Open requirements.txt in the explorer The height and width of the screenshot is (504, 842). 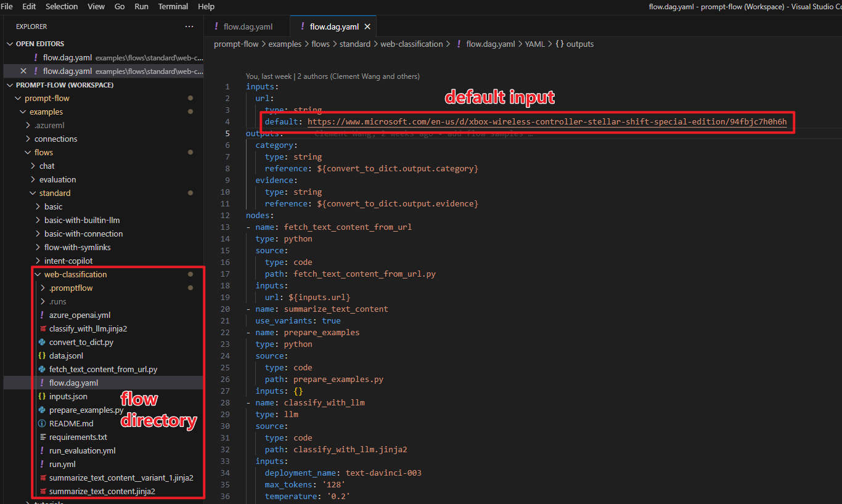coord(78,437)
